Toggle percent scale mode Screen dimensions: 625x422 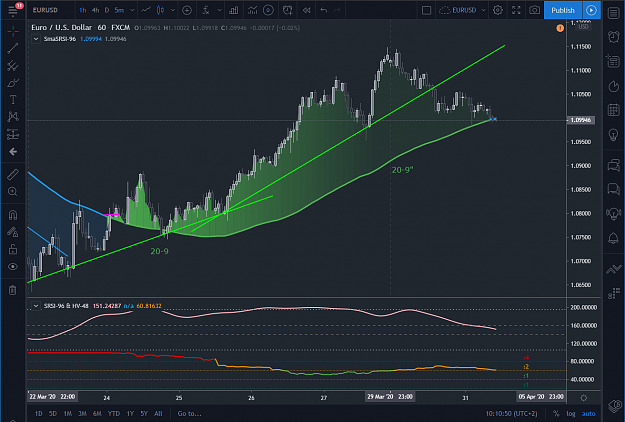click(556, 413)
